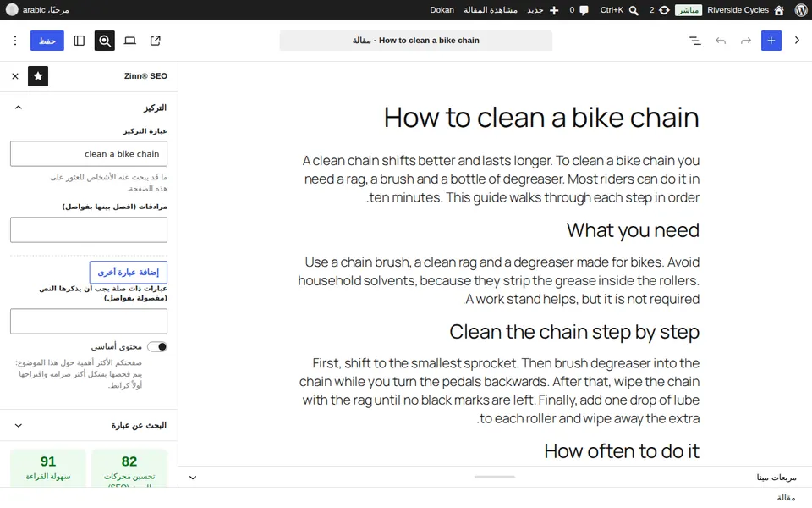812x508 pixels.
Task: Click the مرحبًا، arabic account link
Action: coord(46,10)
